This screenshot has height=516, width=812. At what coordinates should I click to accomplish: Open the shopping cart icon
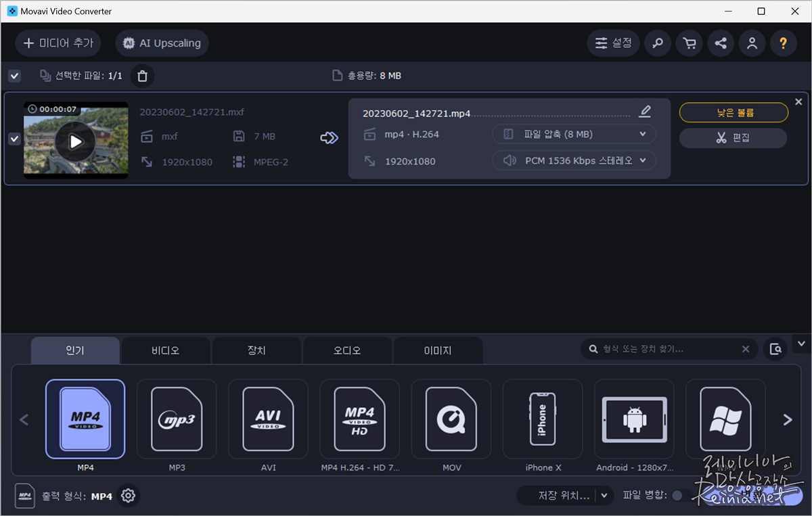pyautogui.click(x=689, y=43)
